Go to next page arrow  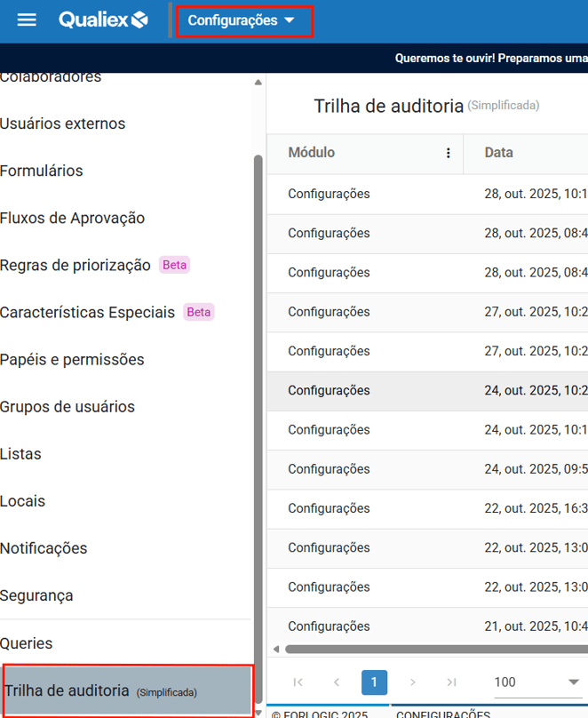[413, 682]
